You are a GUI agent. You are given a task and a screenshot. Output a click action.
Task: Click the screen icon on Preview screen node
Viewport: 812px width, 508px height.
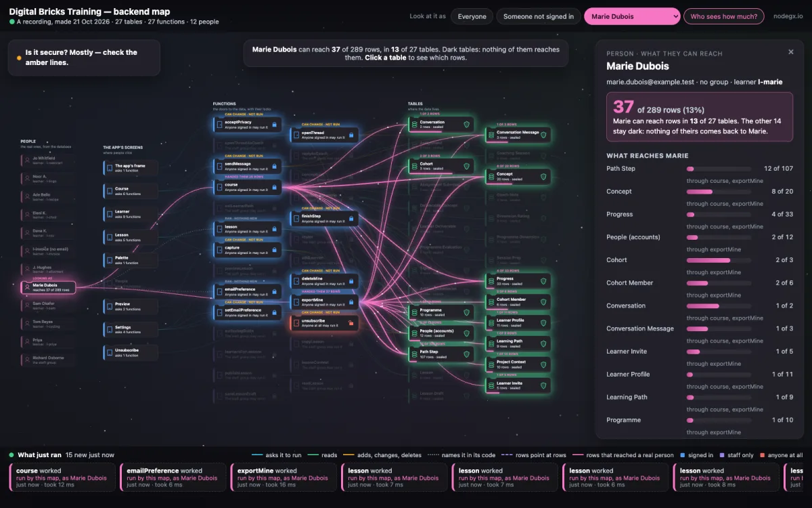(x=110, y=307)
